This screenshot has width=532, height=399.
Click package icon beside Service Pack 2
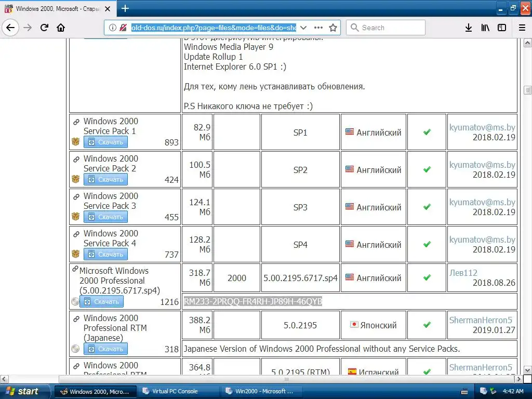click(75, 179)
